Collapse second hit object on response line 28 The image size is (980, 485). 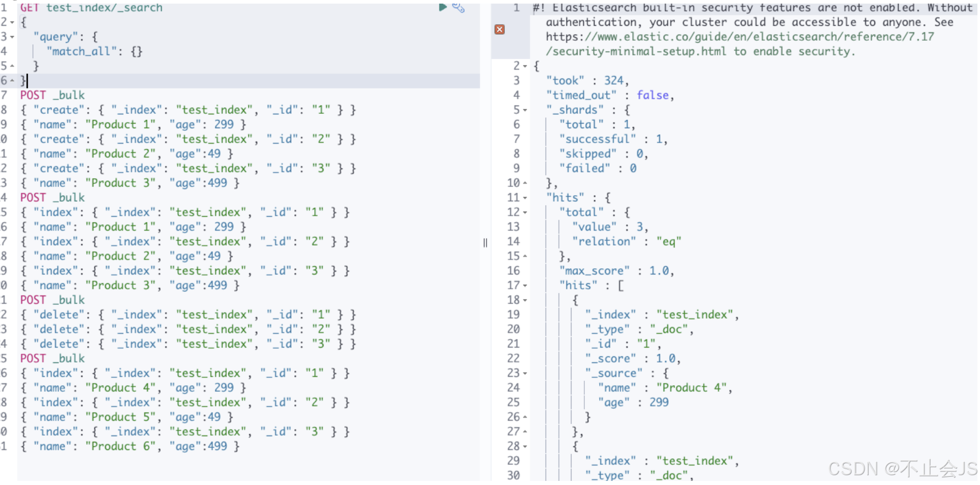click(525, 446)
